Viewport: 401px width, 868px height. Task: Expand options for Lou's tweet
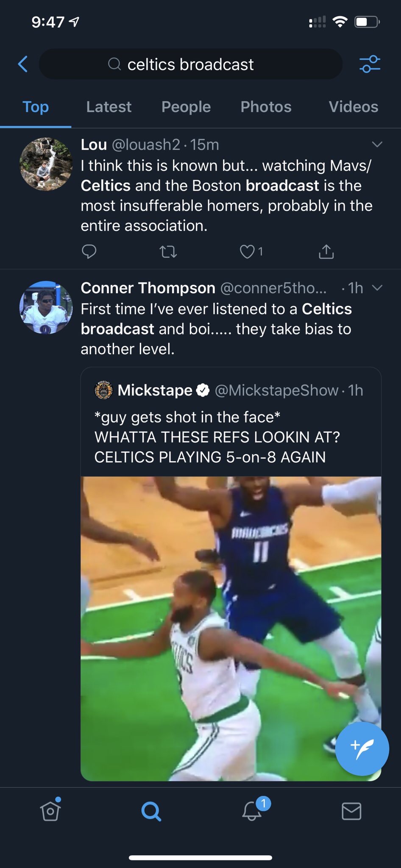click(377, 145)
